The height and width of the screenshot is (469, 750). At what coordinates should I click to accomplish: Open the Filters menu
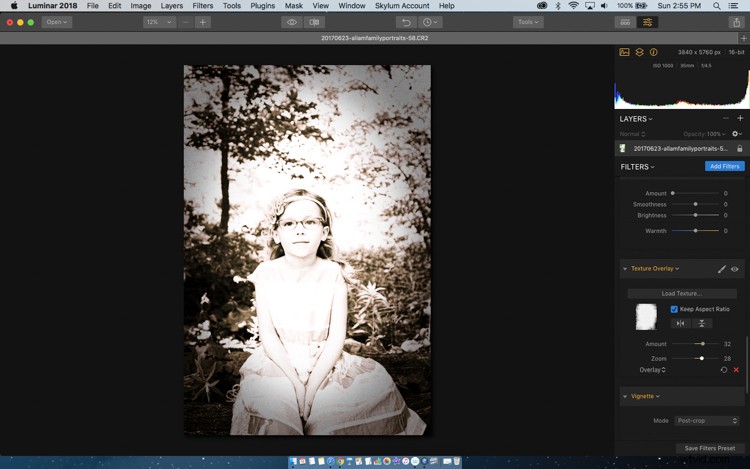[x=203, y=6]
